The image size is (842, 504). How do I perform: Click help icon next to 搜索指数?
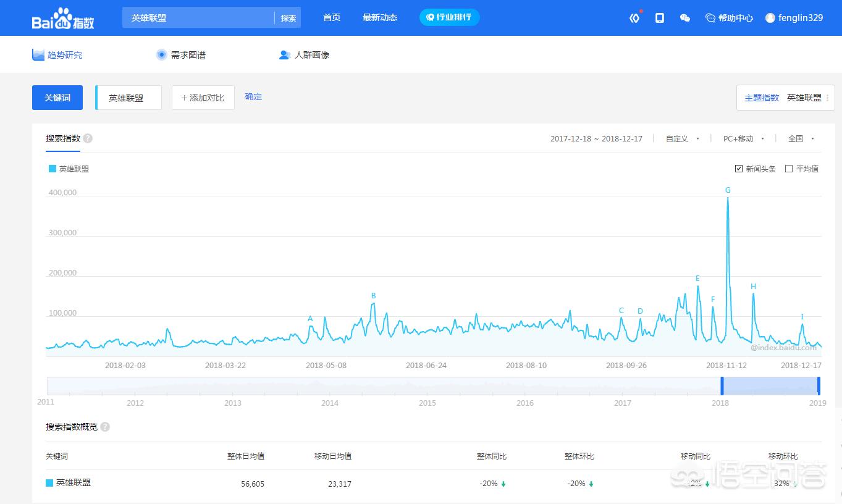pos(88,138)
